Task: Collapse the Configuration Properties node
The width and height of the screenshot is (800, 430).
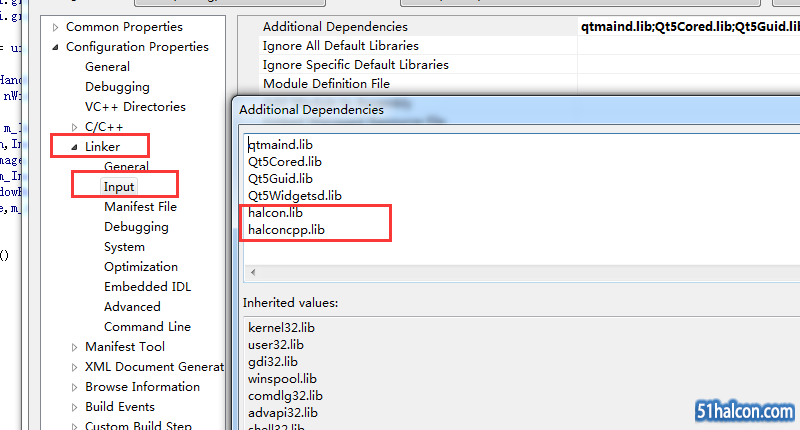Action: point(55,47)
